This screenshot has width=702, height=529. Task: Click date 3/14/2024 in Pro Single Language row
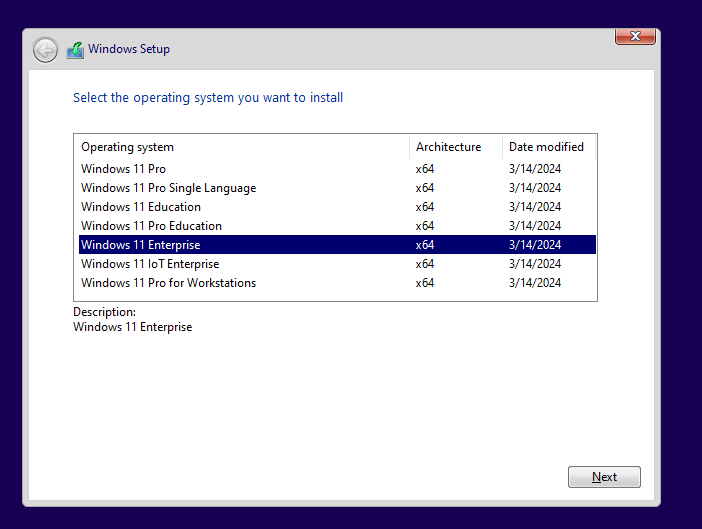click(535, 188)
